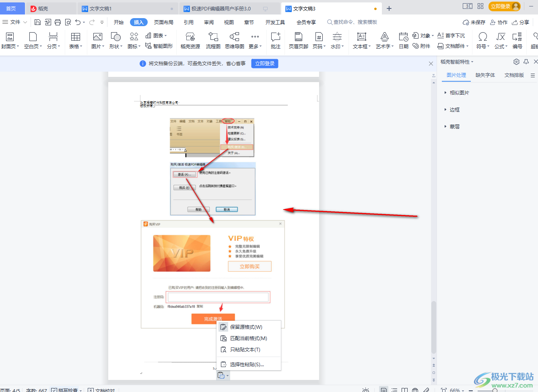
Task: Insert Date (日期)
Action: [x=404, y=41]
